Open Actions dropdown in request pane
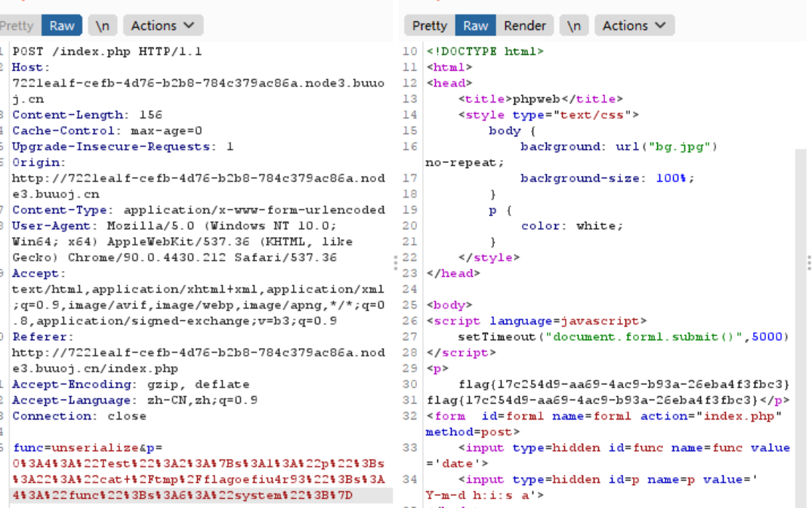This screenshot has width=812, height=508. [162, 26]
